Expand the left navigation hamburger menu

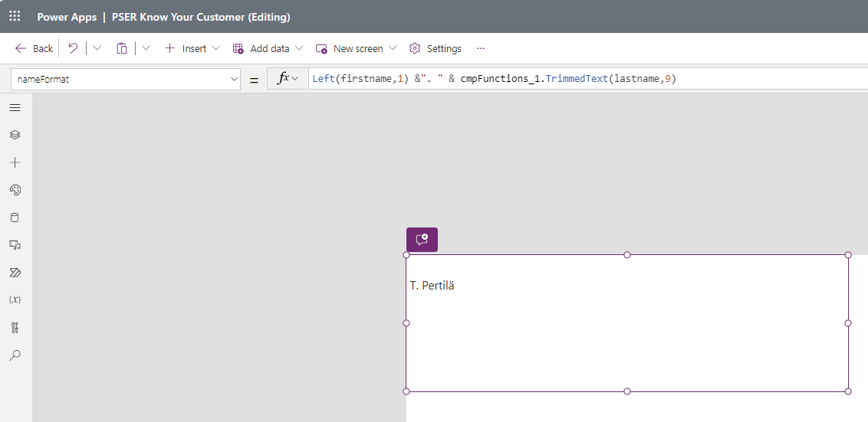15,107
